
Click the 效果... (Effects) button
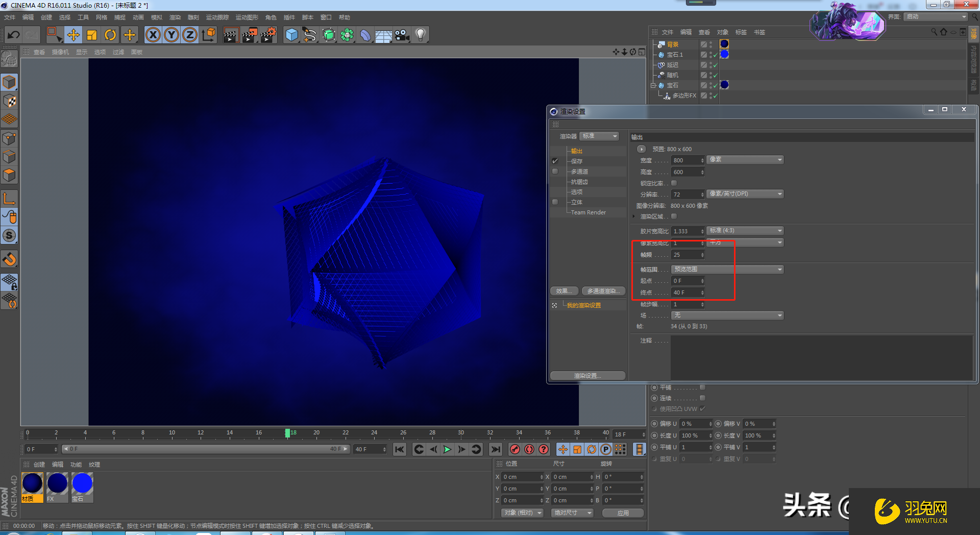[564, 291]
